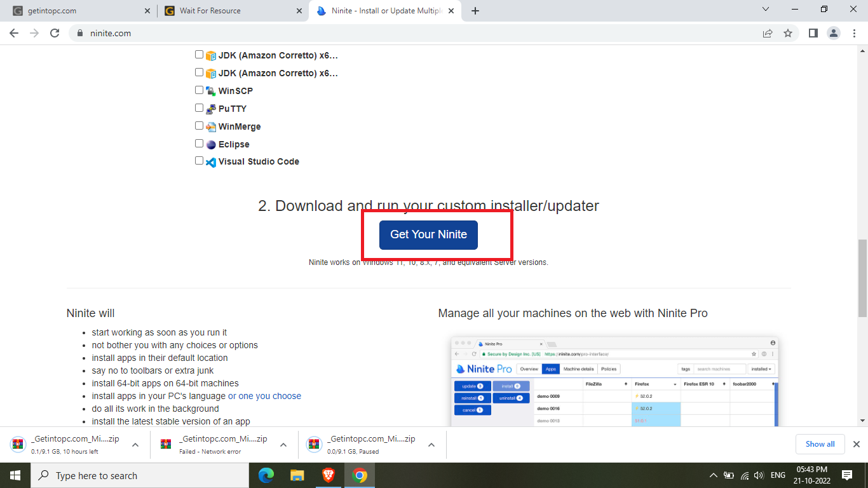Click the Eclipse app icon

pyautogui.click(x=211, y=144)
